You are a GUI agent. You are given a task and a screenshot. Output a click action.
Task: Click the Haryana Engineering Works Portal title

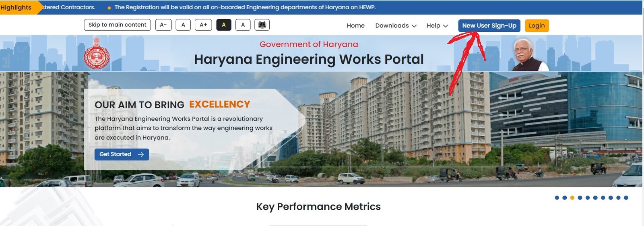(x=309, y=59)
